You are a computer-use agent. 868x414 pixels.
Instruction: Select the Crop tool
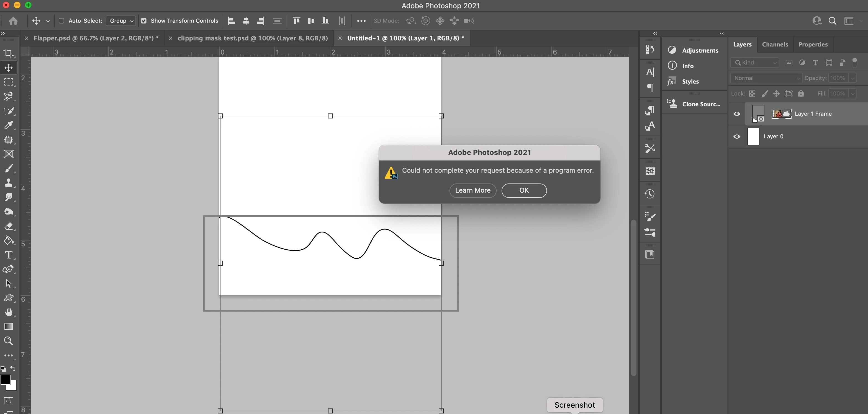coord(8,53)
